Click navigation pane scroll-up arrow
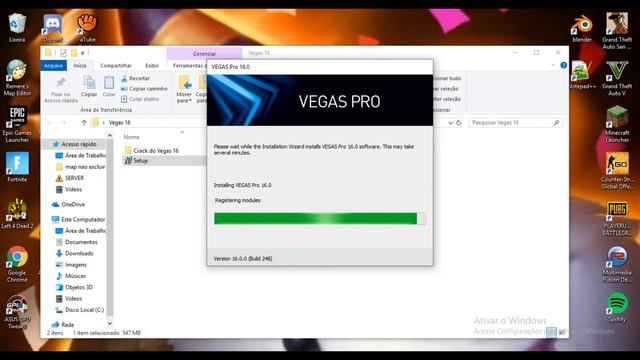The width and height of the screenshot is (640, 360). (109, 135)
